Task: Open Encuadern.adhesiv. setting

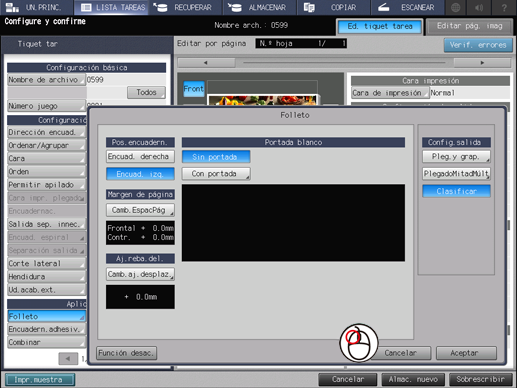Action: tap(46, 329)
